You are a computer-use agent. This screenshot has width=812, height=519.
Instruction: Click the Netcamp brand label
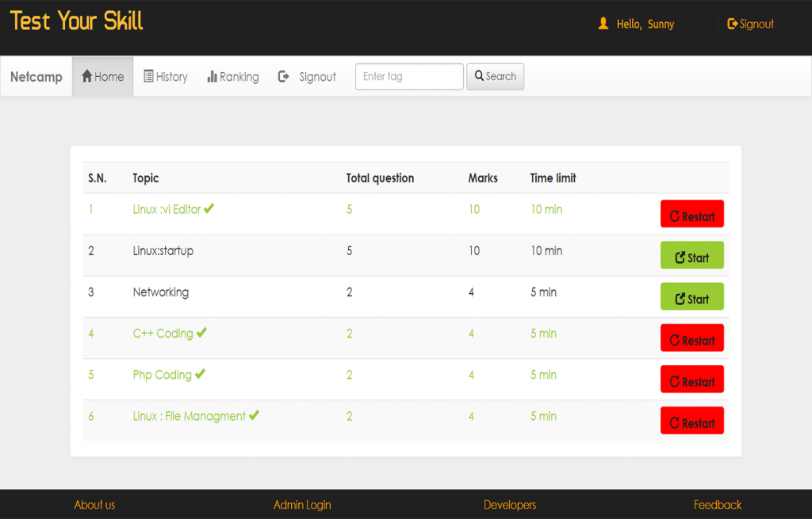pyautogui.click(x=36, y=76)
